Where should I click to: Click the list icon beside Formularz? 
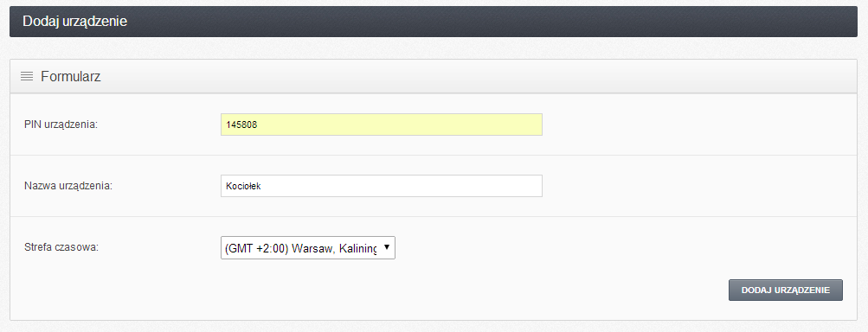27,76
